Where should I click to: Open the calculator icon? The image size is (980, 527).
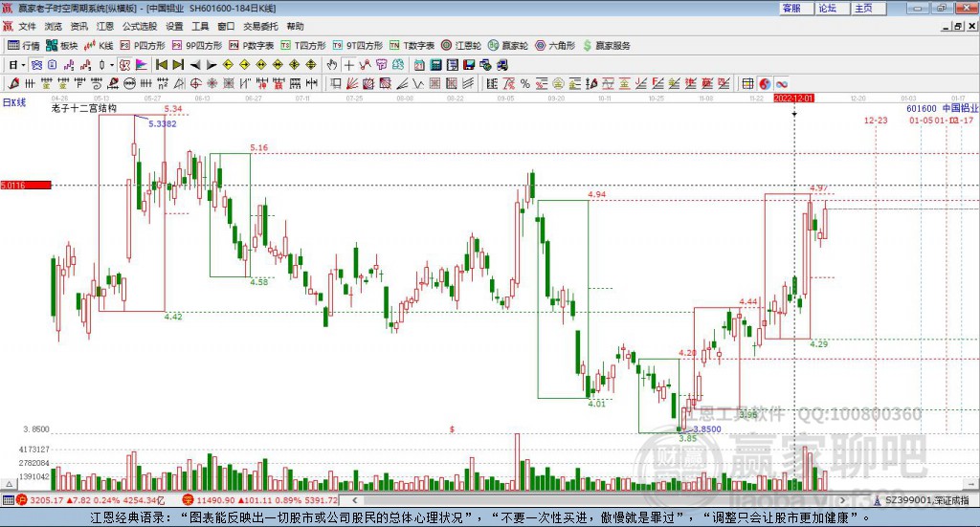pos(435,65)
